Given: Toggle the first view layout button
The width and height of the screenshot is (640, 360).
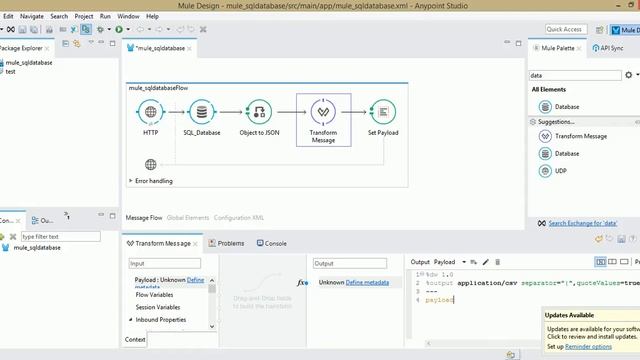Looking at the screenshot, I should point(600,262).
